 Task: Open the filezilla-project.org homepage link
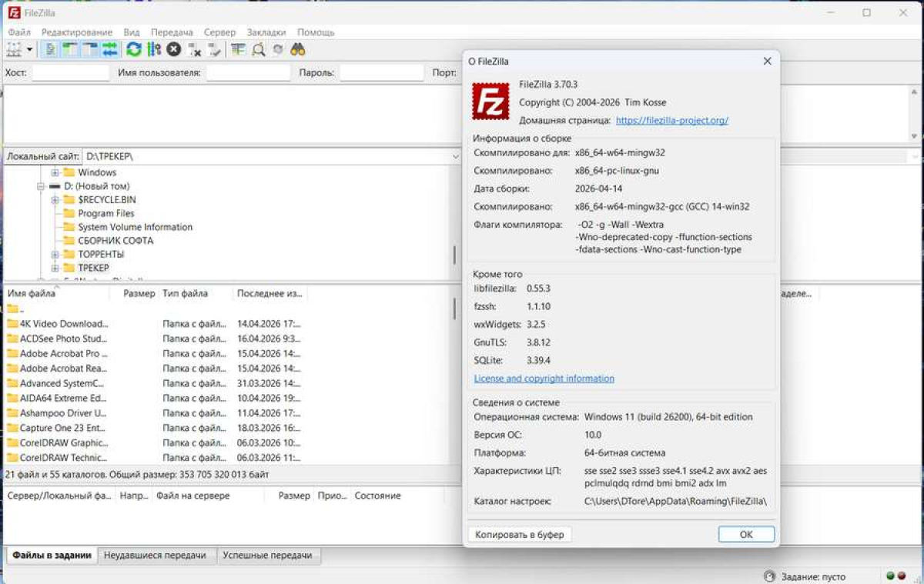pyautogui.click(x=671, y=121)
